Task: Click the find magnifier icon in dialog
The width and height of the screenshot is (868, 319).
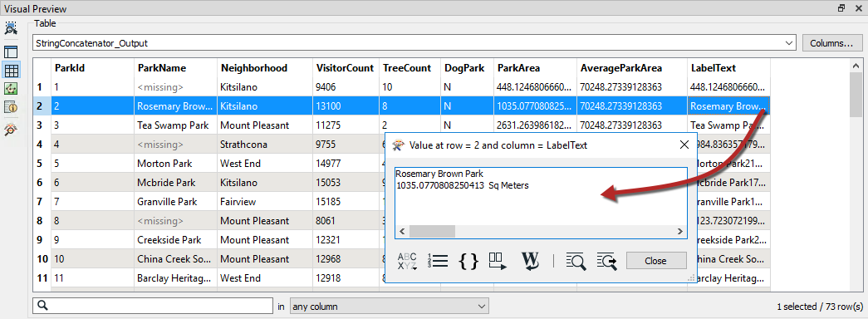Action: click(x=576, y=261)
